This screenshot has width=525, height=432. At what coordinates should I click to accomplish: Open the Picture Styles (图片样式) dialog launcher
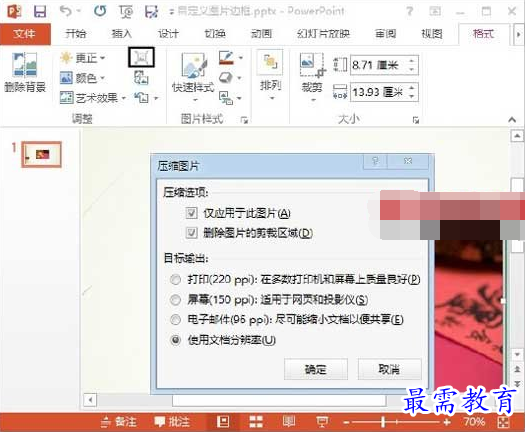pos(244,120)
